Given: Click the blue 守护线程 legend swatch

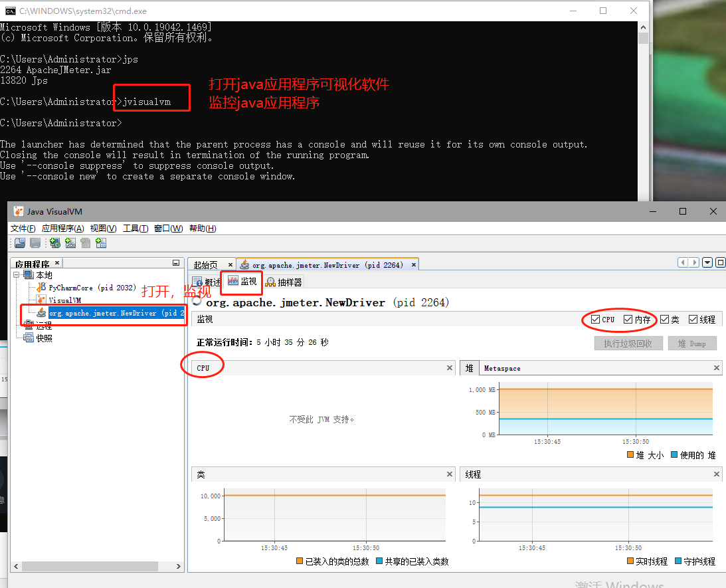Looking at the screenshot, I should coord(678,561).
